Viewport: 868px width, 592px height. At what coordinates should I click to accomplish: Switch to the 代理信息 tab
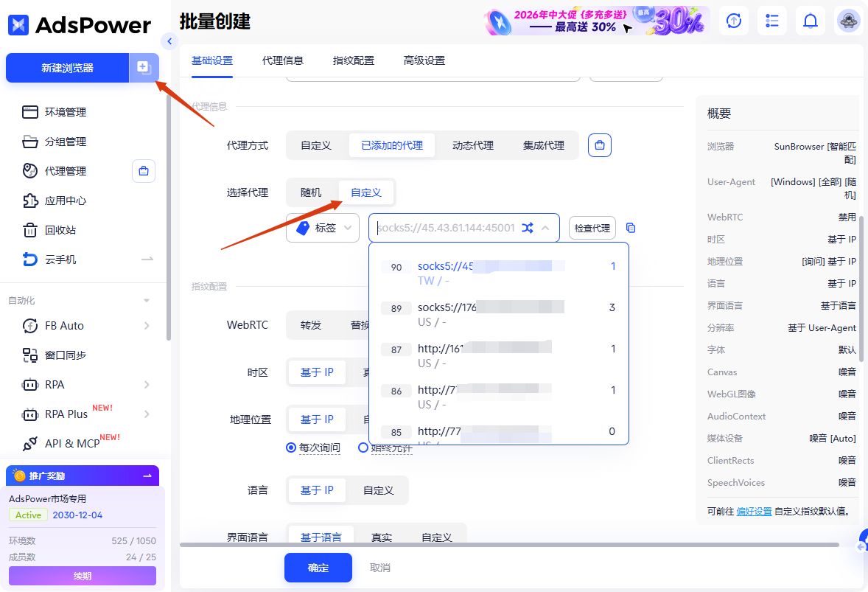tap(283, 60)
